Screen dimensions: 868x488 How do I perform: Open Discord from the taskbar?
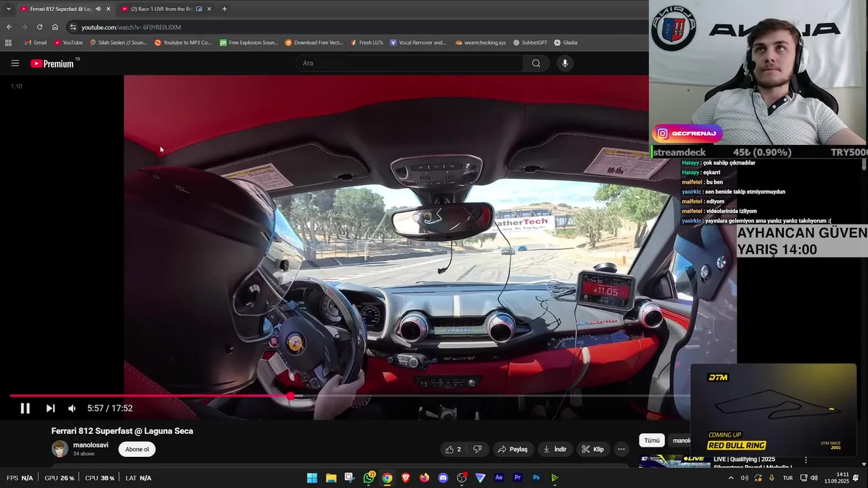click(443, 478)
